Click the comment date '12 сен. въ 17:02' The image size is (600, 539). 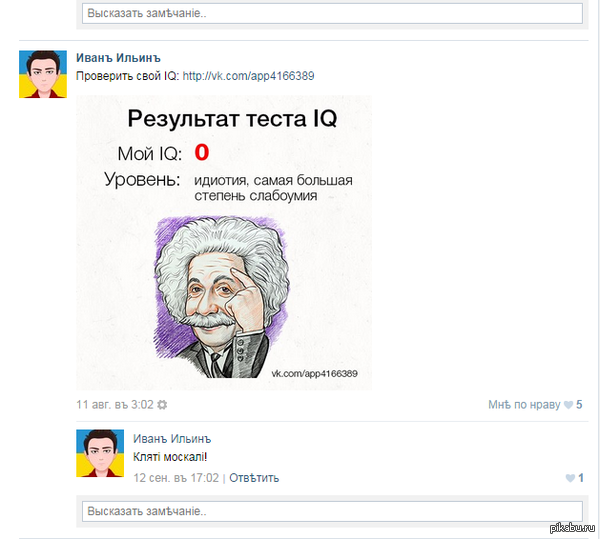click(x=176, y=478)
